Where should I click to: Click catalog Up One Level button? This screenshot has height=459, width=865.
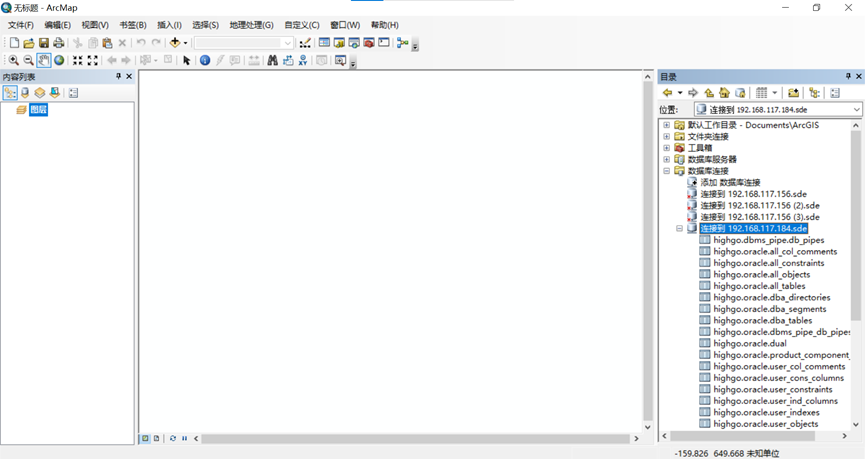709,93
